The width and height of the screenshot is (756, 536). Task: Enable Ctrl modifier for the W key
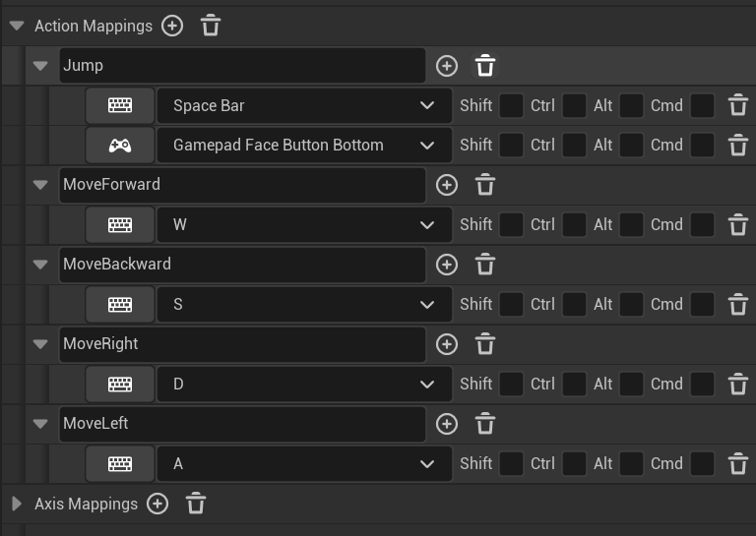574,224
